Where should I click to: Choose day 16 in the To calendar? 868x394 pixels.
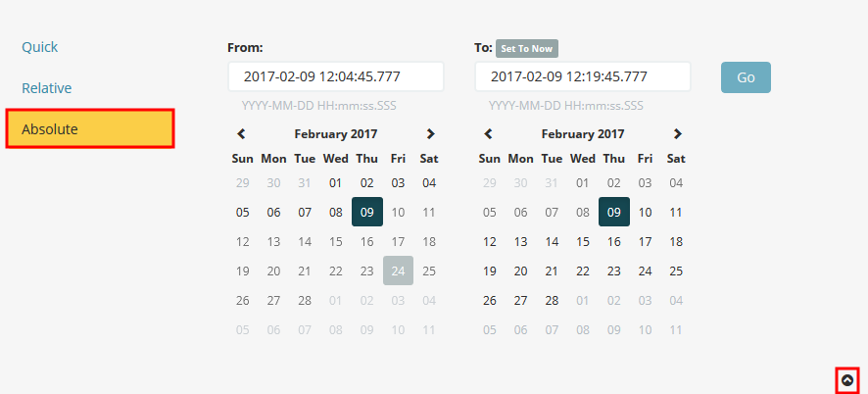click(x=614, y=242)
